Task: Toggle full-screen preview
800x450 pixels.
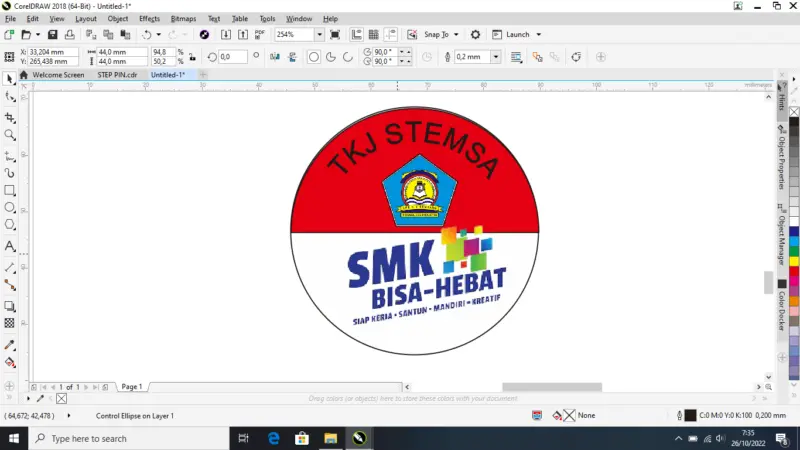Action: [x=335, y=35]
